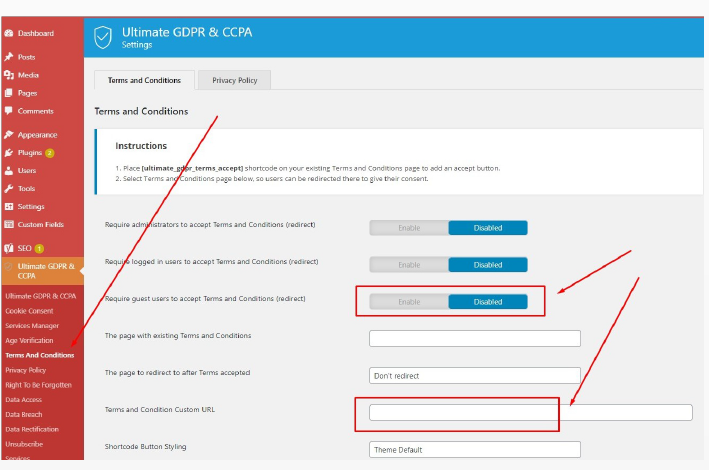This screenshot has width=709, height=470.
Task: Click the Appearance brush icon
Action: click(x=9, y=135)
